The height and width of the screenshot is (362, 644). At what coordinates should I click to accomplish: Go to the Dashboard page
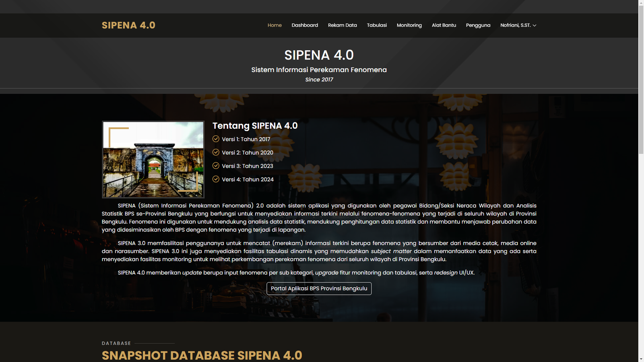305,25
